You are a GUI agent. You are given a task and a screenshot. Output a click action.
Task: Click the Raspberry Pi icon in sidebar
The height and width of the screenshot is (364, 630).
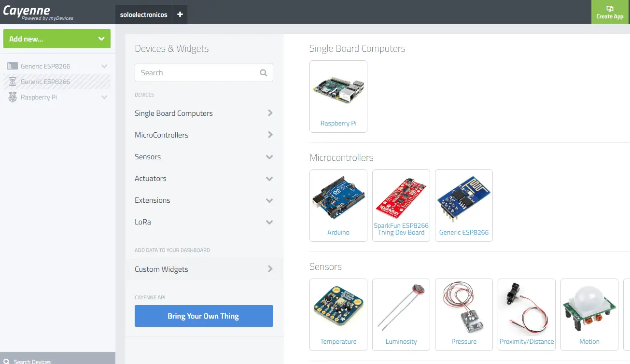click(x=13, y=97)
